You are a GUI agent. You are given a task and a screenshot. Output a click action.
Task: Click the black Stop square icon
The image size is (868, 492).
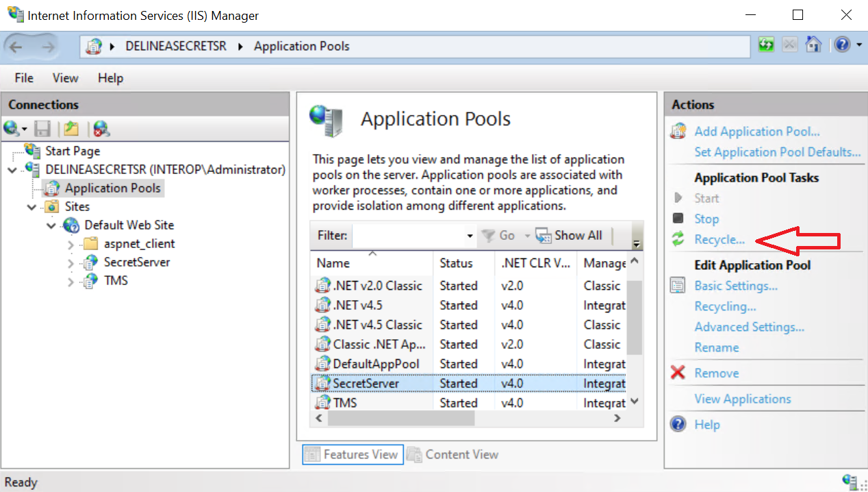click(x=678, y=219)
